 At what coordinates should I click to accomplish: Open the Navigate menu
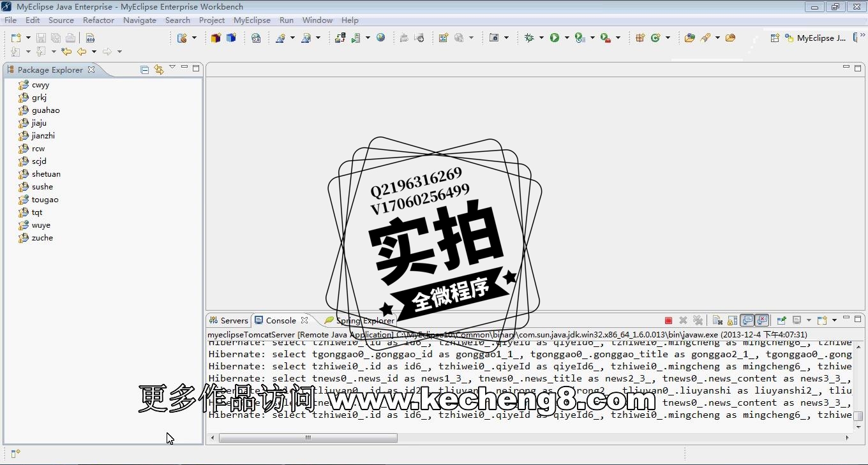[140, 20]
